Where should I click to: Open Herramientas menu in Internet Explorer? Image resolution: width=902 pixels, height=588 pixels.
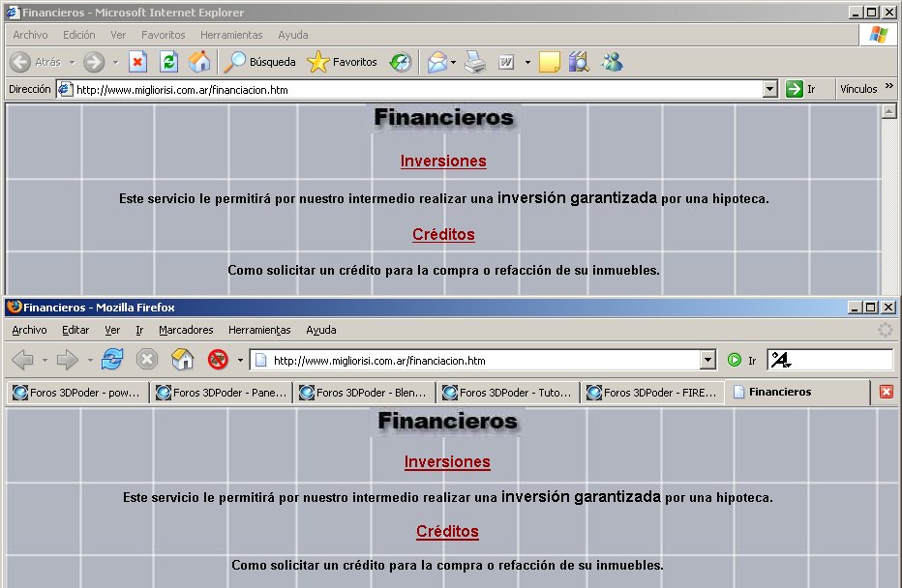(231, 35)
